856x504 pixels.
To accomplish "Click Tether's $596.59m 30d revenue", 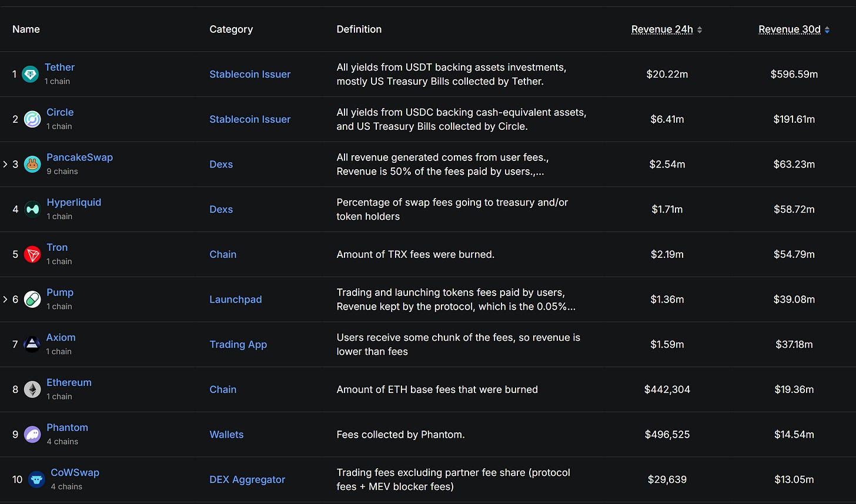I will [794, 74].
